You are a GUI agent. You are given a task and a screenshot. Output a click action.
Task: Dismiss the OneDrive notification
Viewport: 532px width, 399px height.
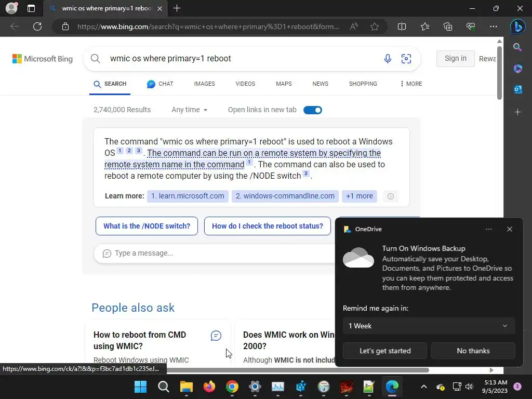[x=509, y=229]
